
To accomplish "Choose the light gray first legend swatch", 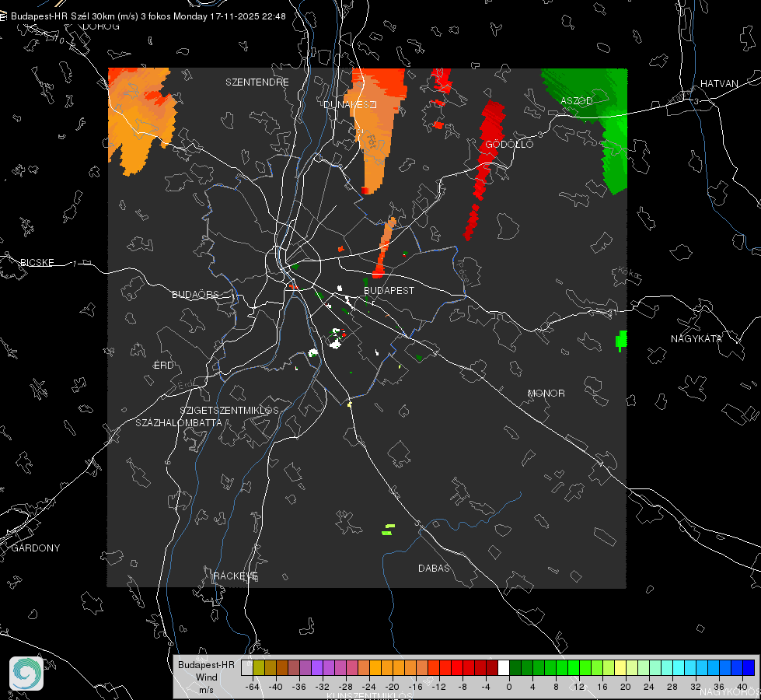I will (x=247, y=668).
